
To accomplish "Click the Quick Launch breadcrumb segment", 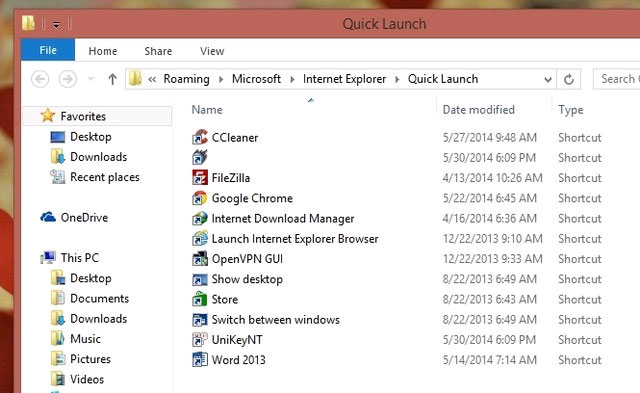I will tap(443, 79).
